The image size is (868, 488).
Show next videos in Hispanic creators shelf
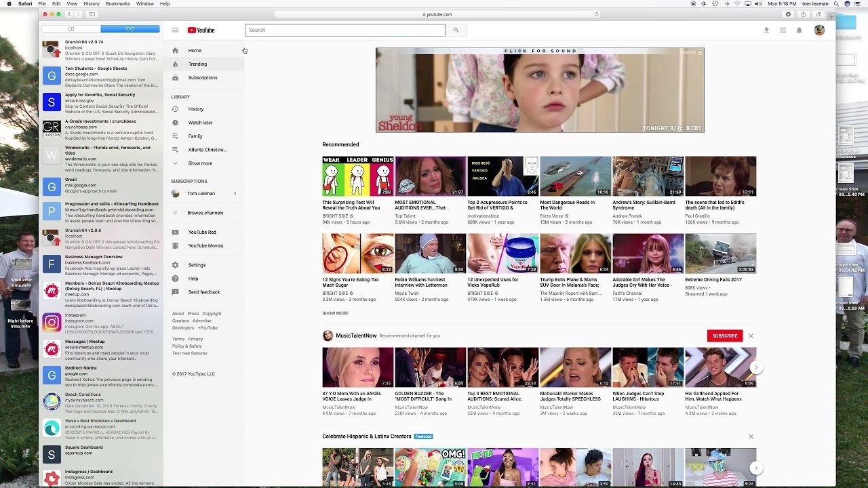pos(755,468)
